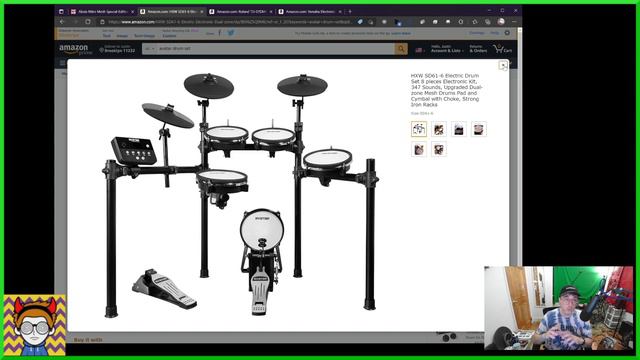Close the enlarged product image overlay
Screen dimensions: 640x360
[x=503, y=65]
